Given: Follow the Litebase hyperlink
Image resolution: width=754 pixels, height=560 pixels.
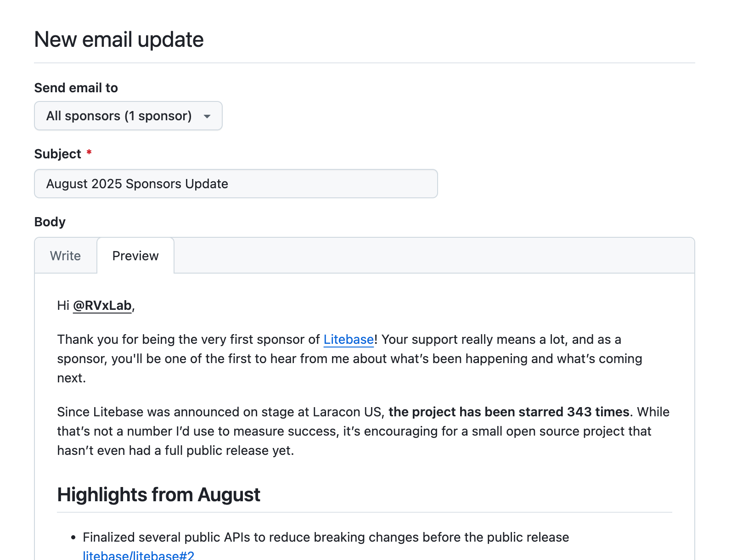Looking at the screenshot, I should tap(349, 340).
